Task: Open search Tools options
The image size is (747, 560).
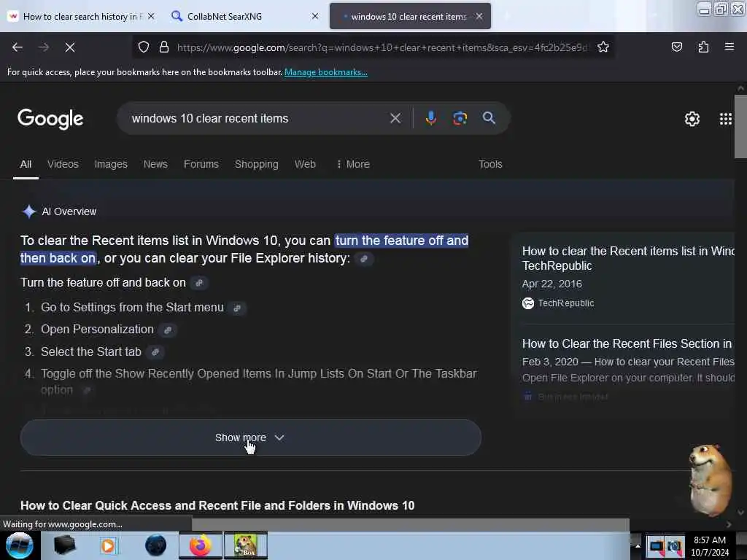Action: (490, 164)
